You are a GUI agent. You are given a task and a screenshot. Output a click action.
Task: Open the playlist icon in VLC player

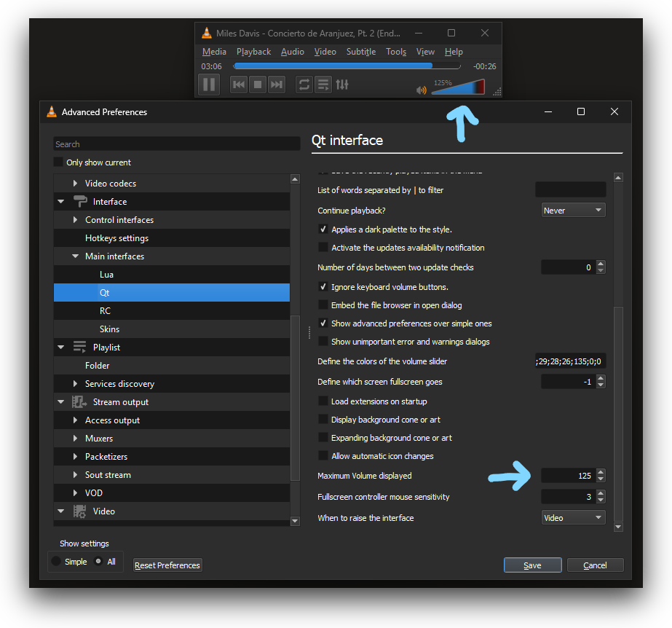click(x=323, y=85)
